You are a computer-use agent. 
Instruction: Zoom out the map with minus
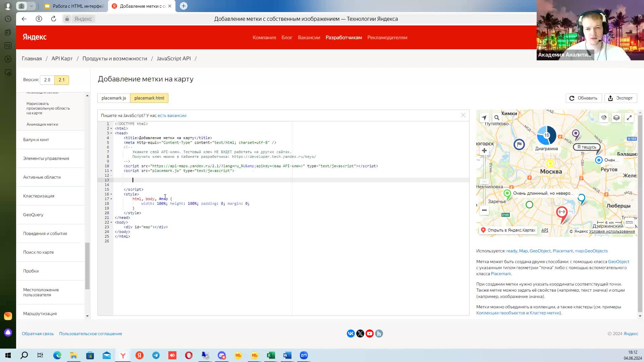click(x=484, y=210)
